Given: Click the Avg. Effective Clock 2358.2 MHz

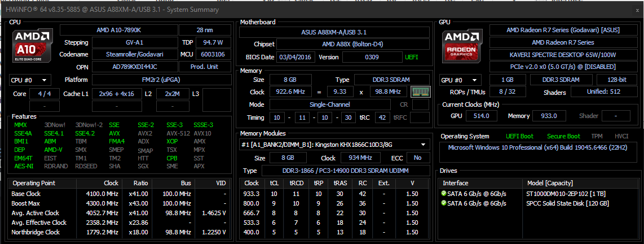Looking at the screenshot, I should coord(103,223).
